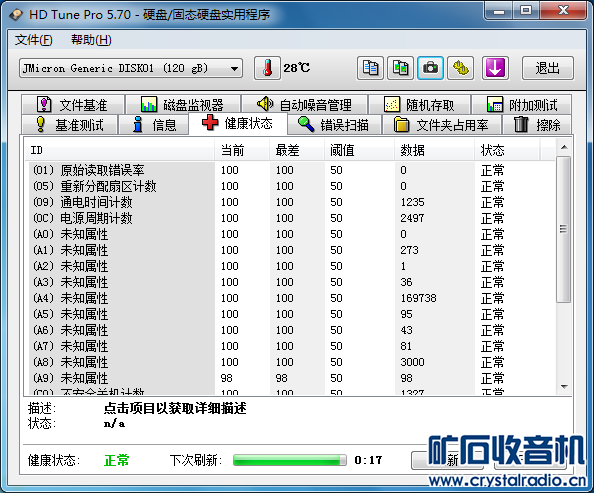Image resolution: width=594 pixels, height=493 pixels.
Task: Select the 健康状态 tab
Action: click(x=238, y=124)
